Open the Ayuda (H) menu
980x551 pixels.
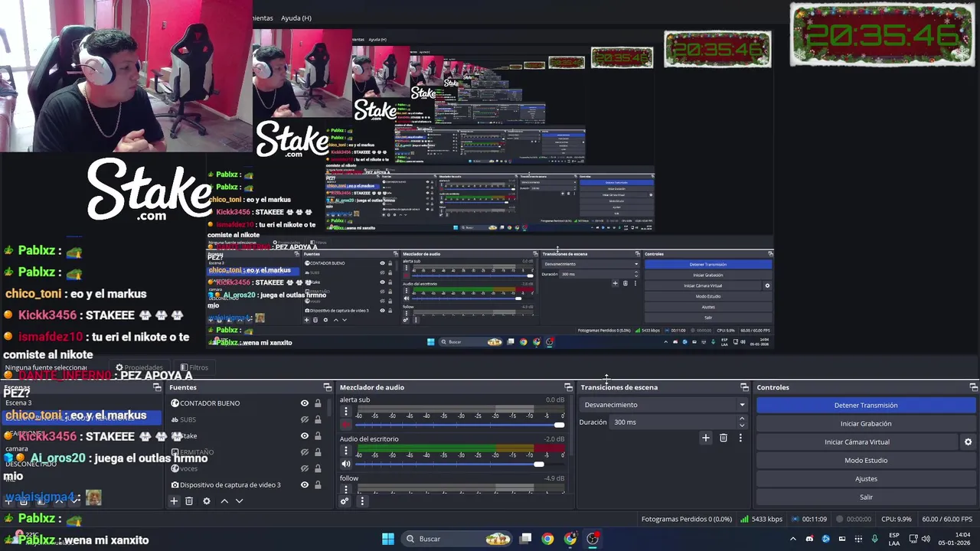(x=296, y=18)
